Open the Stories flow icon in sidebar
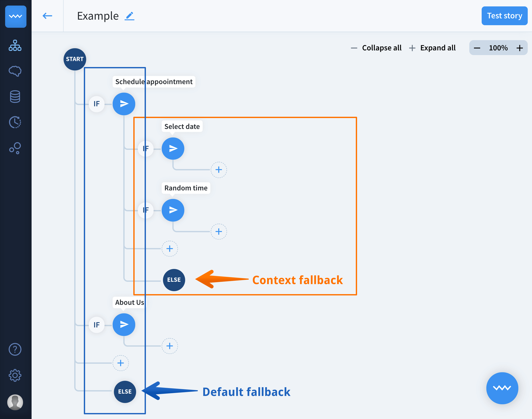The width and height of the screenshot is (532, 419). (15, 46)
